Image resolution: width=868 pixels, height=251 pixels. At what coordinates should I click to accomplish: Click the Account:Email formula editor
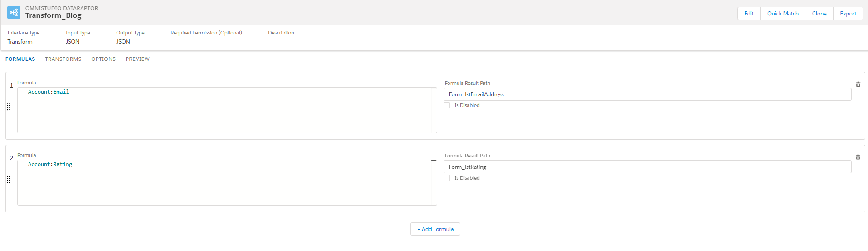pyautogui.click(x=224, y=110)
